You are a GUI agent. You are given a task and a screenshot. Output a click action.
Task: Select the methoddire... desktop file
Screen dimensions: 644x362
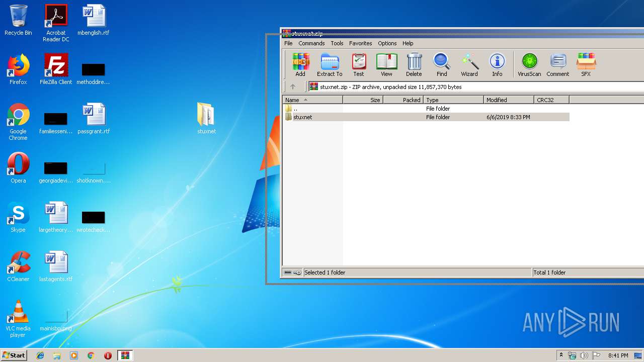(x=94, y=73)
